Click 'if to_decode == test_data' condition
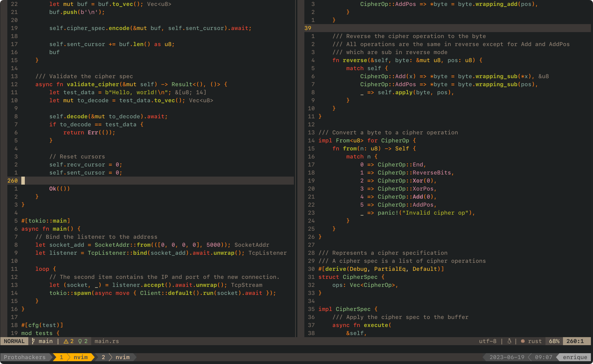The height and width of the screenshot is (364, 593). click(x=96, y=125)
